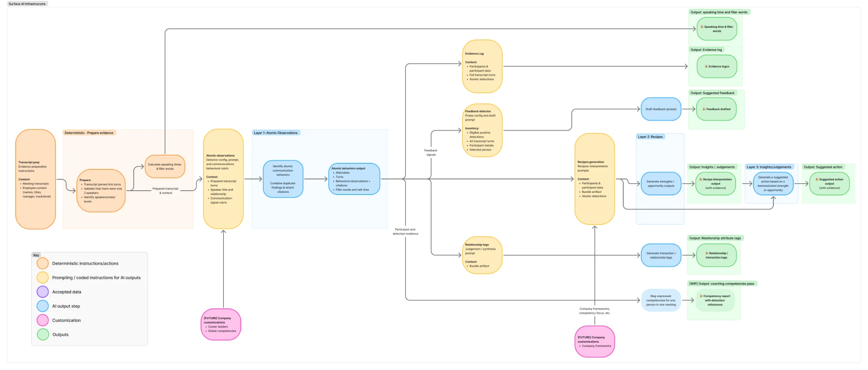Select the purple Accepted data legend circle
This screenshot has width=868, height=370.
click(x=43, y=292)
